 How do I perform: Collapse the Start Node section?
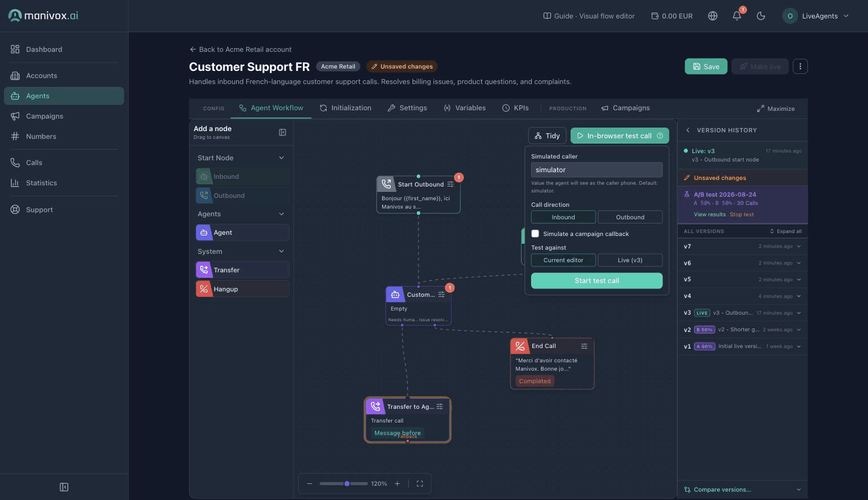coord(281,158)
